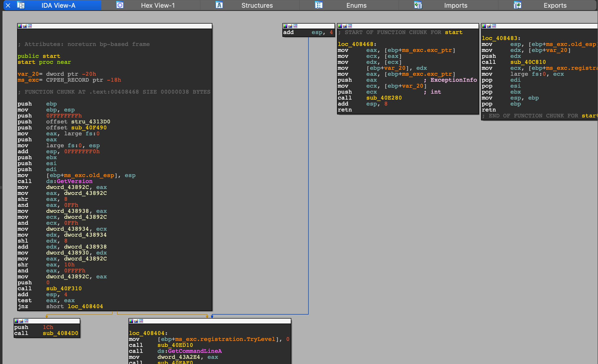Jump to the sub_40E280 call target

[x=384, y=98]
